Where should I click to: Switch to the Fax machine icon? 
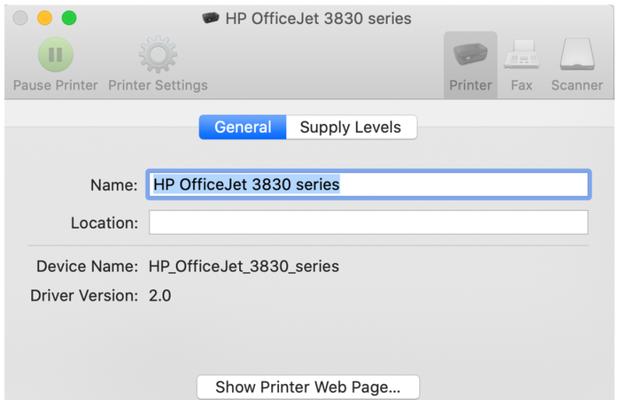pos(521,54)
